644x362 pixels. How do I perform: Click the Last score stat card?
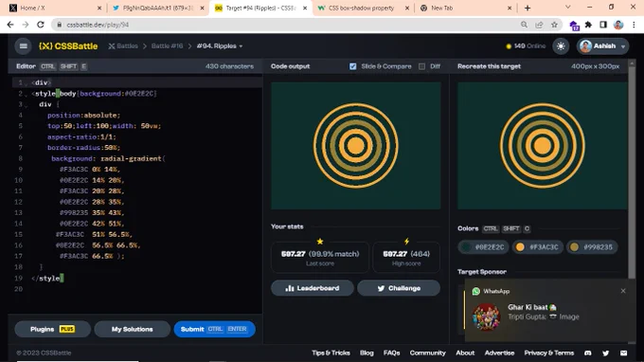point(320,257)
